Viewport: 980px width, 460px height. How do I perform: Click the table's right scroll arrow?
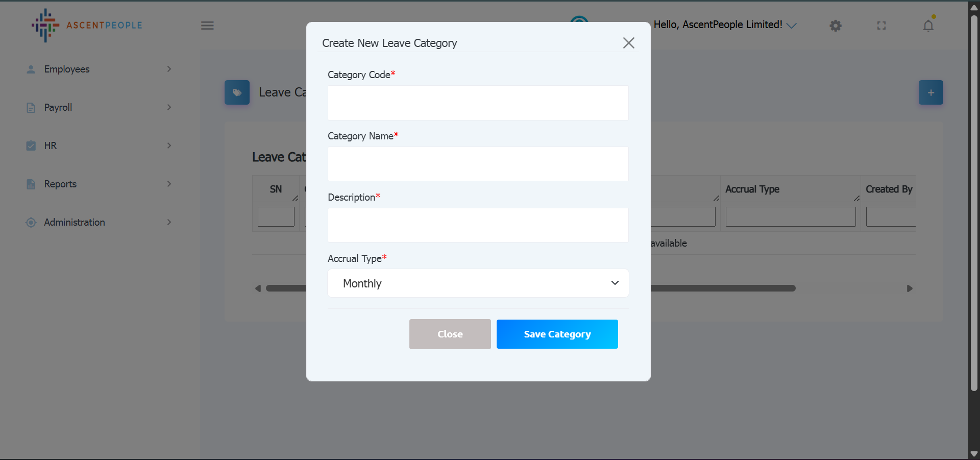click(909, 288)
